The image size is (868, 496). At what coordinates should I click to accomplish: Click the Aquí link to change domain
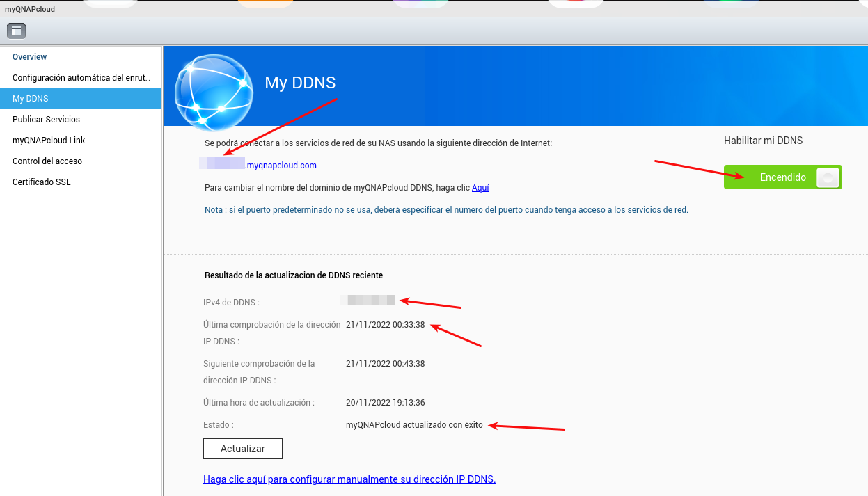point(480,188)
